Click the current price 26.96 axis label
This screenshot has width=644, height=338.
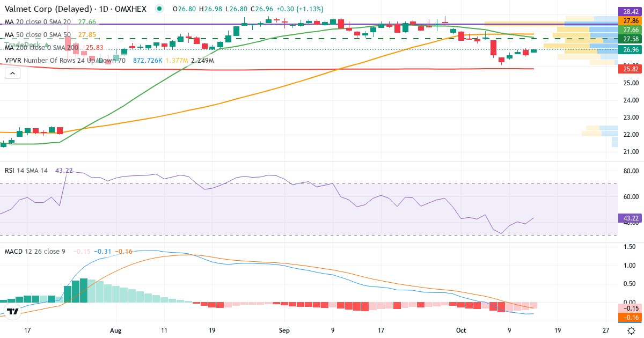point(631,49)
